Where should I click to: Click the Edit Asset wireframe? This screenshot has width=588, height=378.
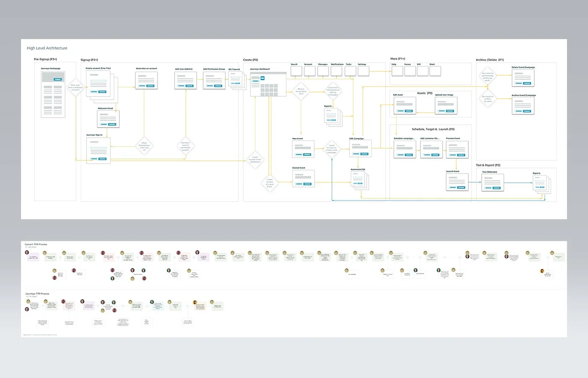tap(404, 105)
